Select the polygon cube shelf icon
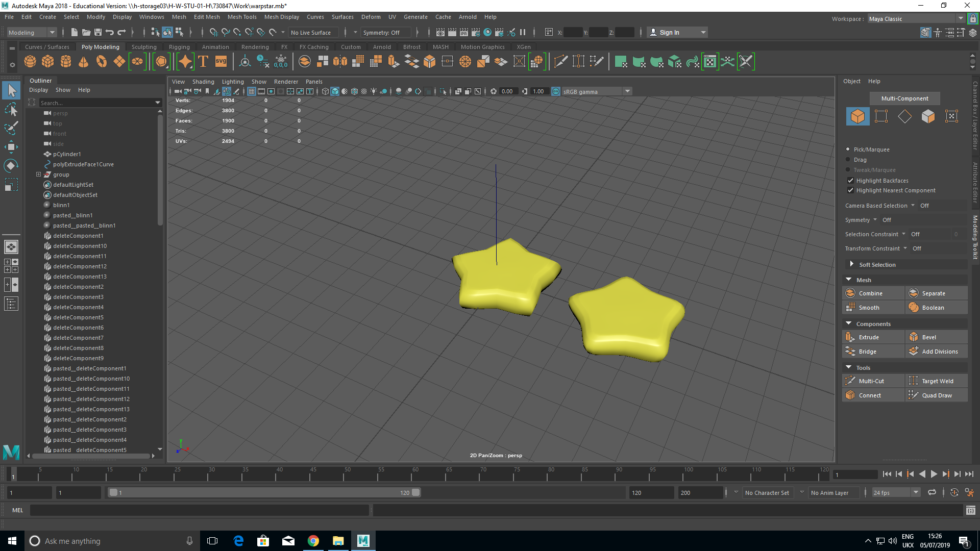This screenshot has width=980, height=551. coord(48,62)
